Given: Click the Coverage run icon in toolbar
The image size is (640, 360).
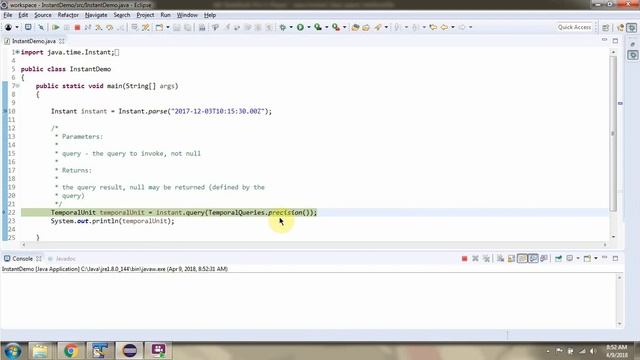Looking at the screenshot, I should point(318,27).
